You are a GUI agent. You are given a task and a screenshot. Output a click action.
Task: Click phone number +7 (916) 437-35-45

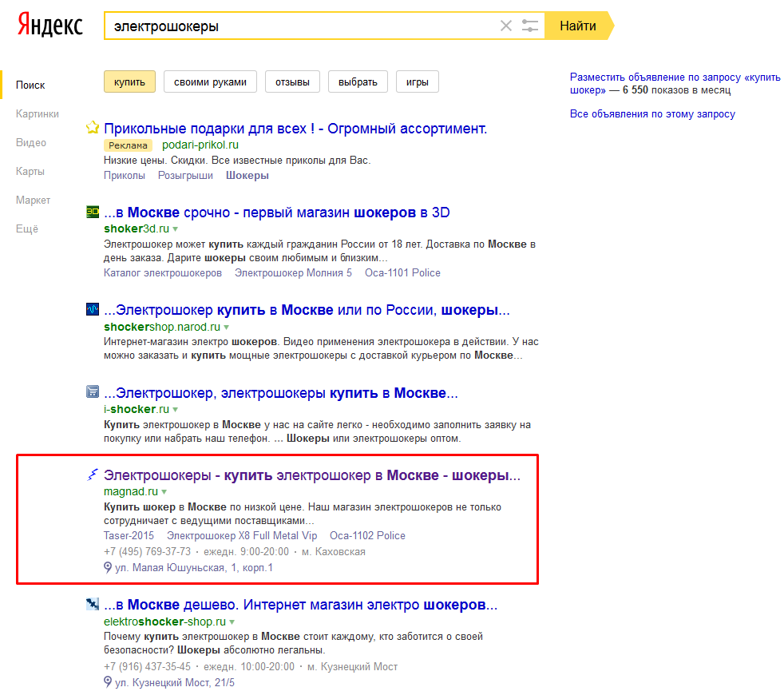pos(148,667)
